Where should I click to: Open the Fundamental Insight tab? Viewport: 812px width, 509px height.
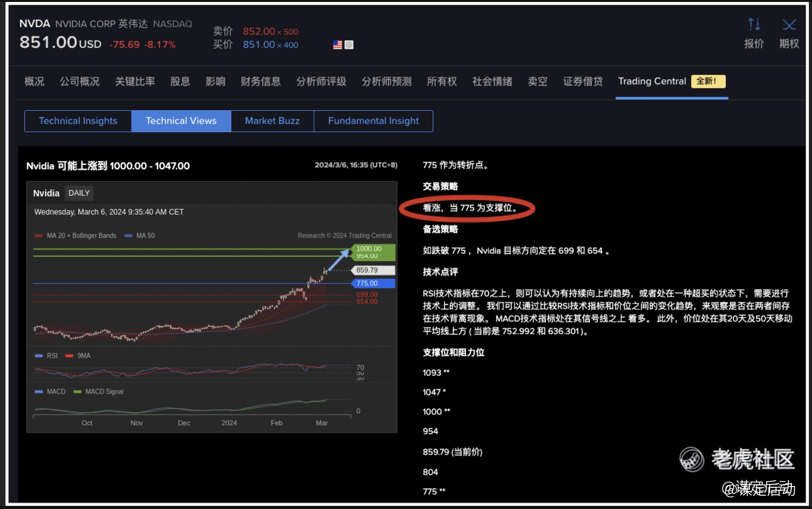click(373, 121)
